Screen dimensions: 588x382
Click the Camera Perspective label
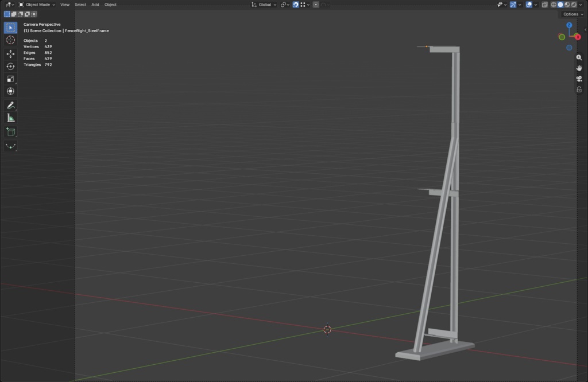click(42, 24)
